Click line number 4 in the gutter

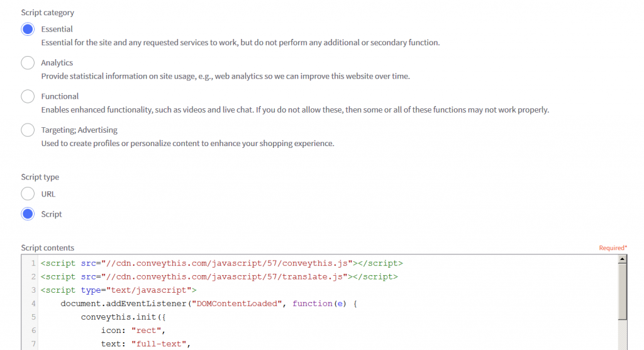(33, 303)
